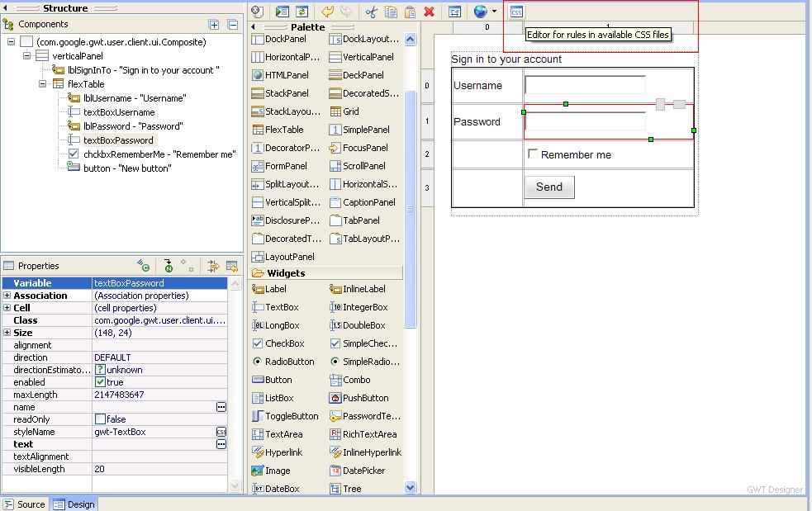The image size is (812, 511).
Task: Open the name property editor ellipsis button
Action: 221,408
